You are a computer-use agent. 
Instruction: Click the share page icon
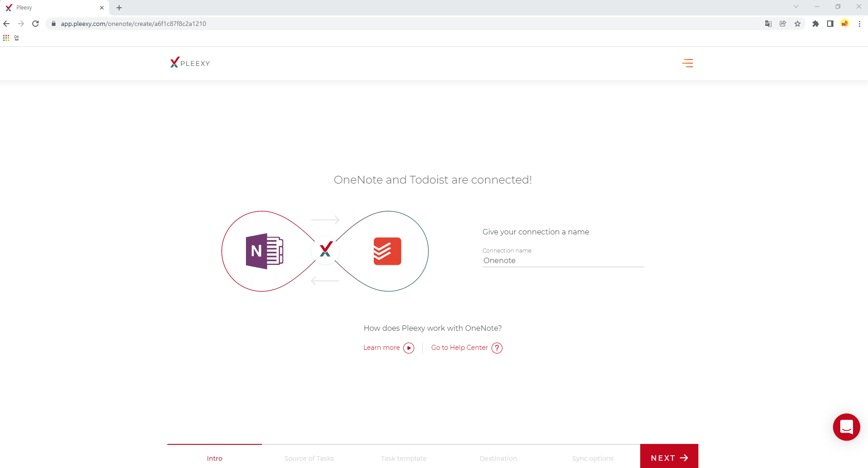point(783,24)
